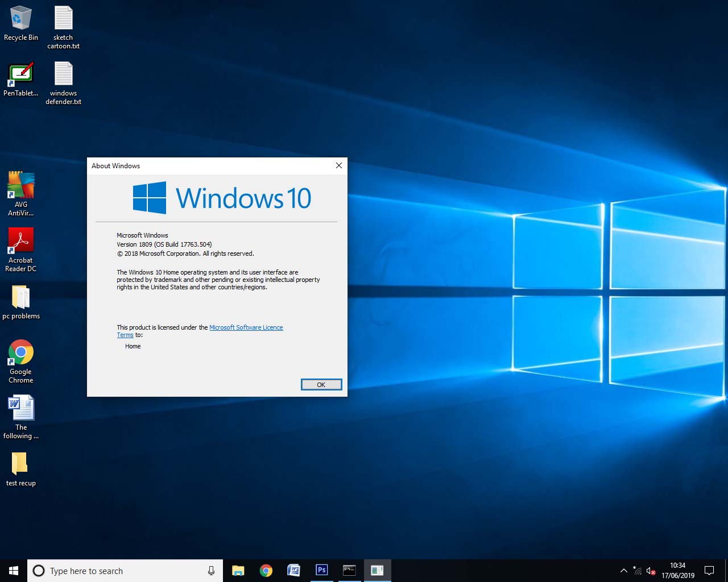The width and height of the screenshot is (728, 582).
Task: Open Microsoft Word from the taskbar
Action: coord(293,571)
